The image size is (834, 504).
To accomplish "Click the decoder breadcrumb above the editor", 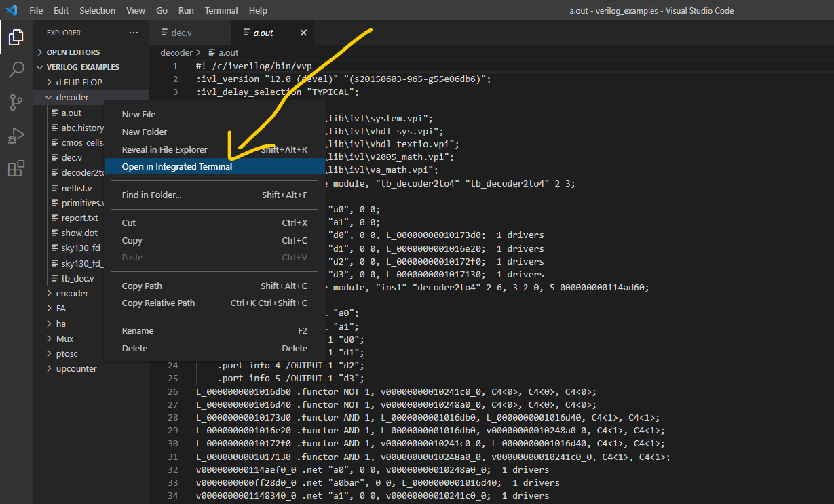I will pos(176,52).
